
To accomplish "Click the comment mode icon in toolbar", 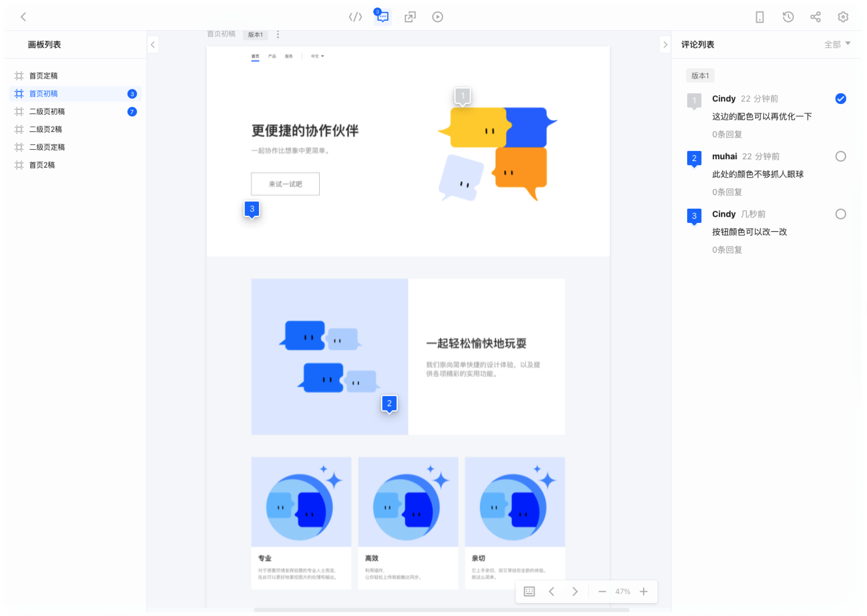I will (x=383, y=17).
